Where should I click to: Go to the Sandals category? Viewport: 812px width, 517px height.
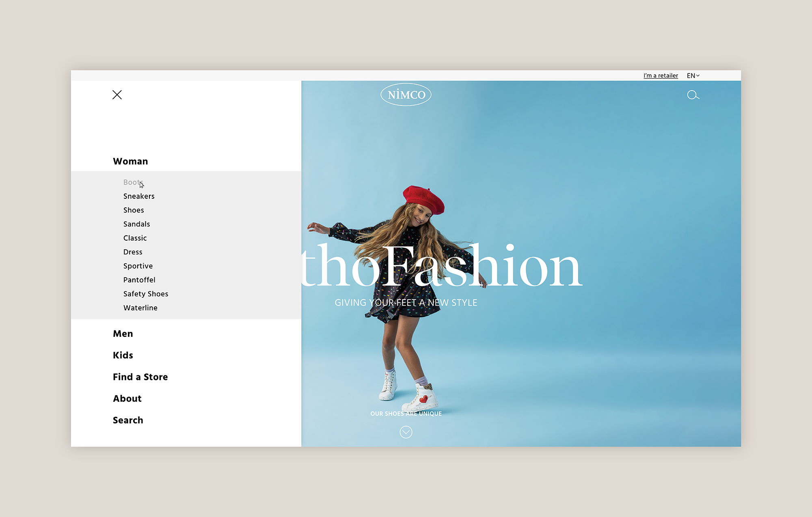click(136, 224)
